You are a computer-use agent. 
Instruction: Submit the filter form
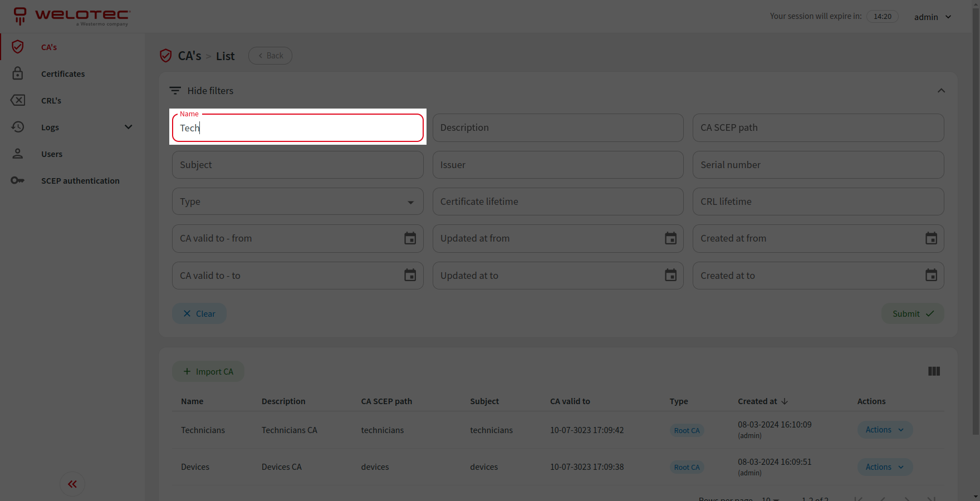[x=912, y=313]
